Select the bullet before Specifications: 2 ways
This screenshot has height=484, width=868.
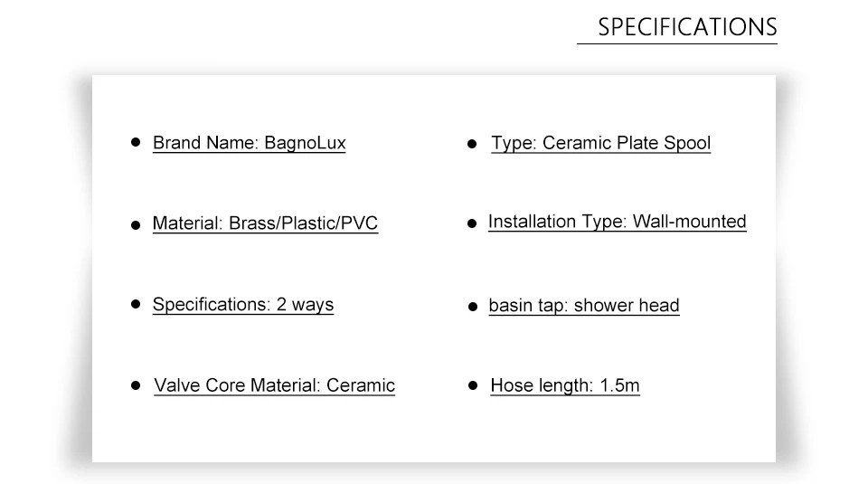(136, 304)
